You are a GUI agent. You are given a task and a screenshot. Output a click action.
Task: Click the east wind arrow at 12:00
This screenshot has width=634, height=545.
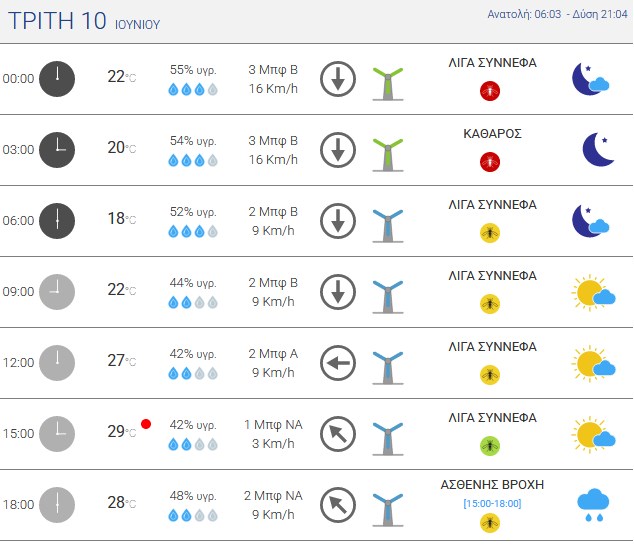338,363
